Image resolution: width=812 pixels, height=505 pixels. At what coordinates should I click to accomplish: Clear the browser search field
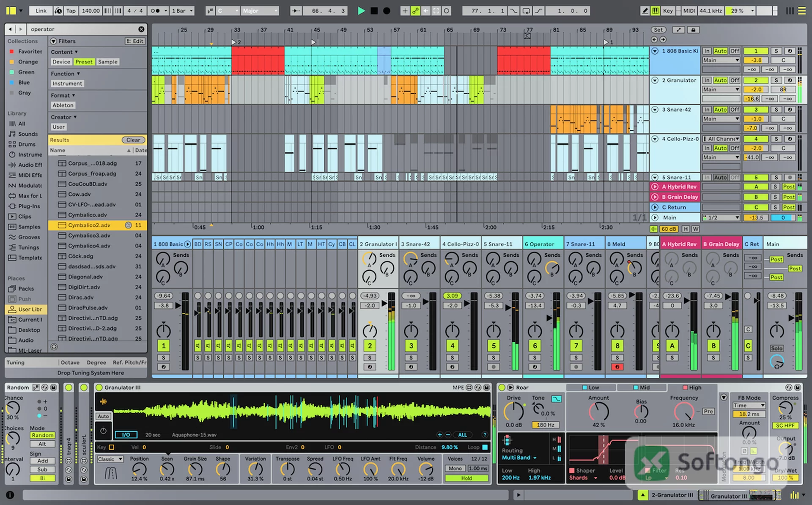pyautogui.click(x=141, y=29)
